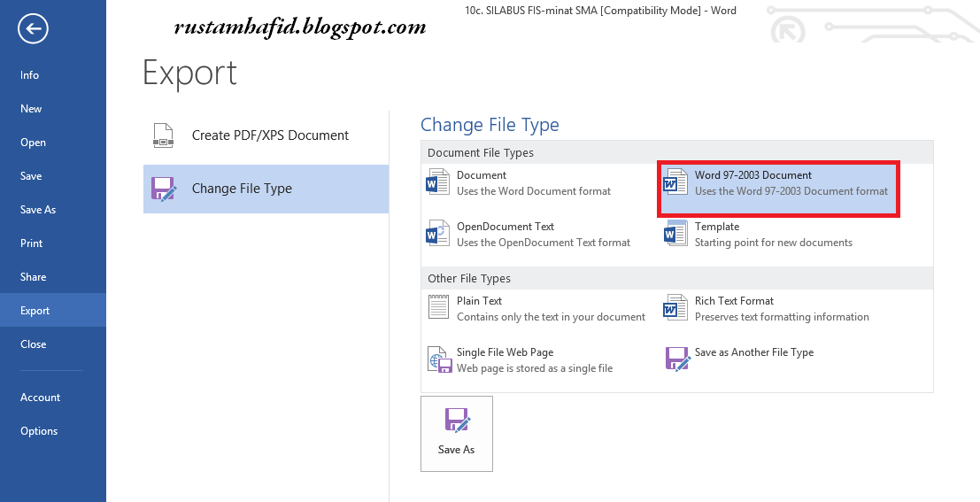Click the Word 97-2003 Document icon

click(675, 181)
